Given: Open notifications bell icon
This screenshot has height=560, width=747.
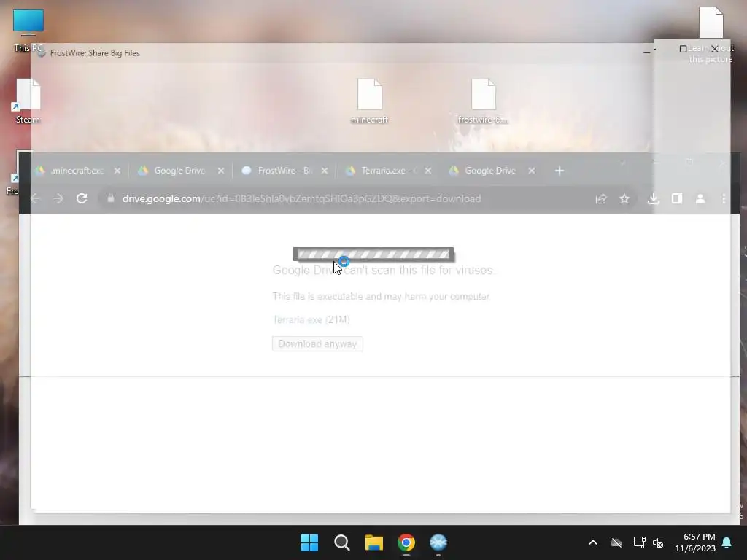Looking at the screenshot, I should [727, 542].
